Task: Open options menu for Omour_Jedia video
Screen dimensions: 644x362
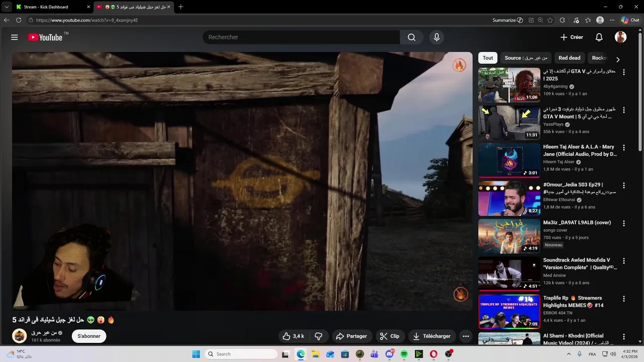Action: tap(624, 186)
